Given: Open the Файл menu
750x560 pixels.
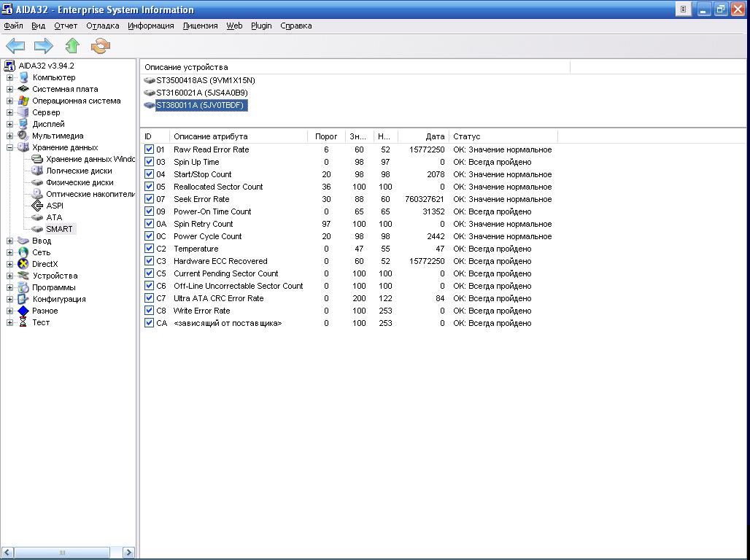Looking at the screenshot, I should click(13, 26).
